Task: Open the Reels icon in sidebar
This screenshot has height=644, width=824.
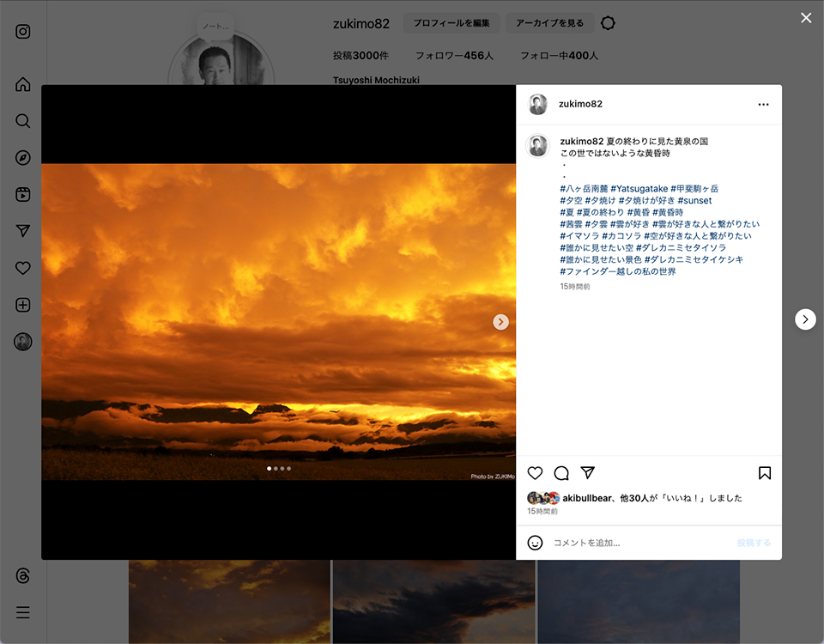Action: pyautogui.click(x=22, y=195)
